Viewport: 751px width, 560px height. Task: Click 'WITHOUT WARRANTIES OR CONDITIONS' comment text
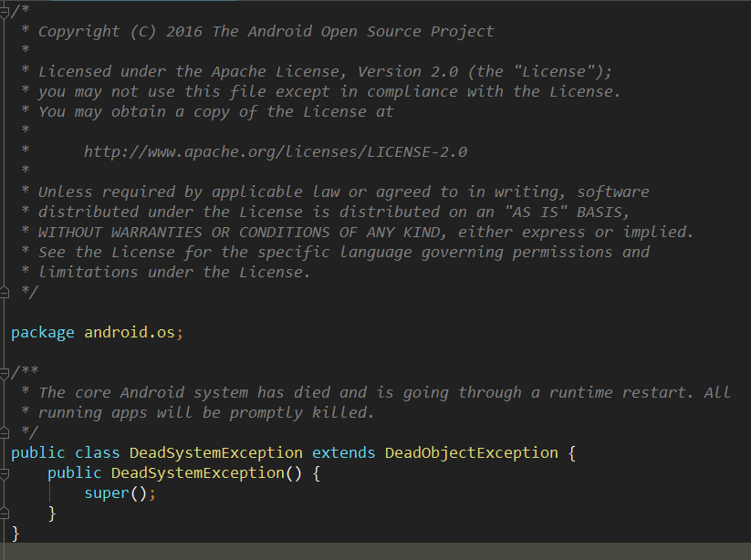point(184,233)
